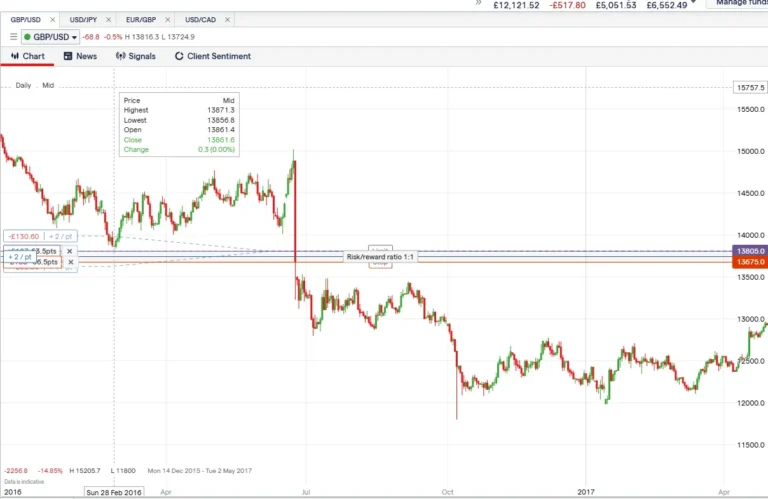Open the GBP/USD instrument dropdown
The width and height of the screenshot is (768, 499).
coord(50,37)
